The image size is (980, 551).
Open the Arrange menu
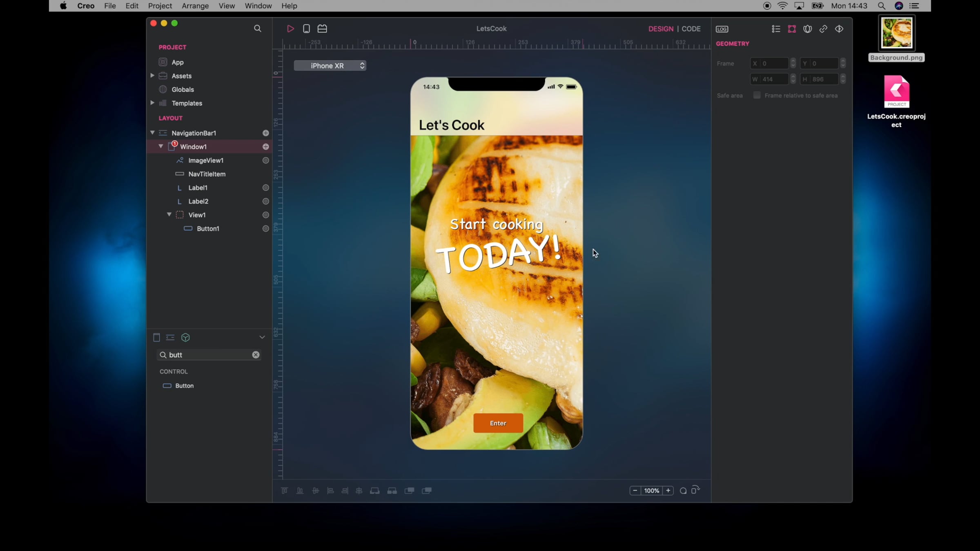(x=195, y=6)
